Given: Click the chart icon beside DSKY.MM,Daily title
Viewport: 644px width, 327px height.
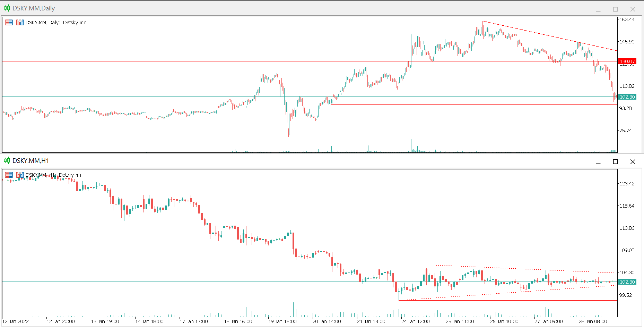Looking at the screenshot, I should coord(7,8).
